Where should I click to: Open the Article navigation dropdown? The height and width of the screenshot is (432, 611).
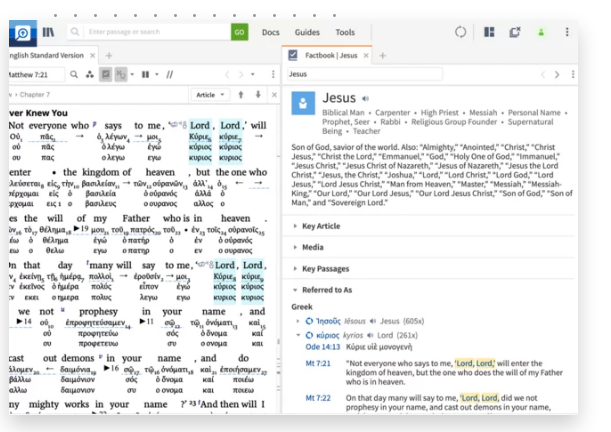coord(210,95)
